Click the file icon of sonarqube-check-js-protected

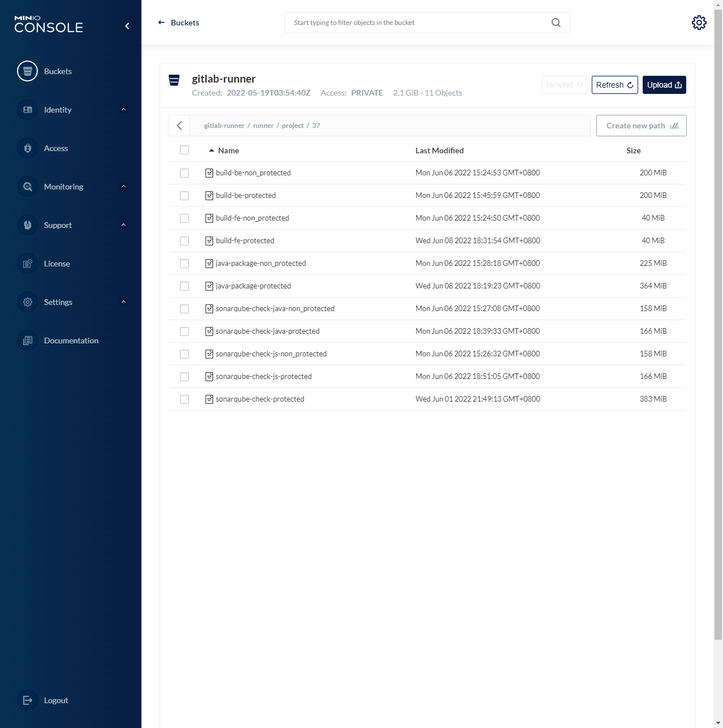[x=209, y=377]
